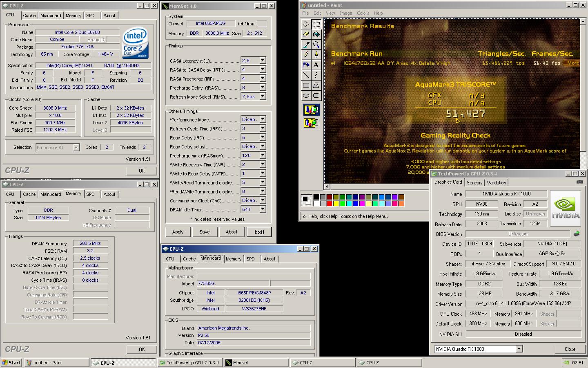The image size is (588, 368).
Task: Click the NVIDIA tray icon near the clock
Action: pyautogui.click(x=566, y=362)
